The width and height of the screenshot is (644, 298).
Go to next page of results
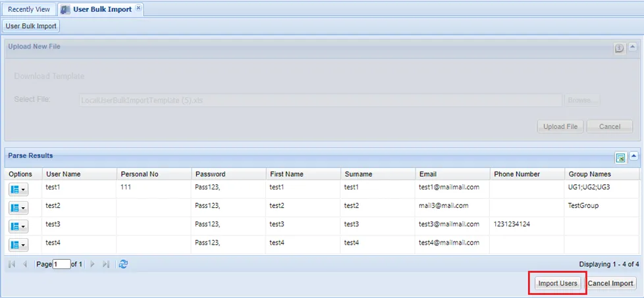pyautogui.click(x=92, y=264)
